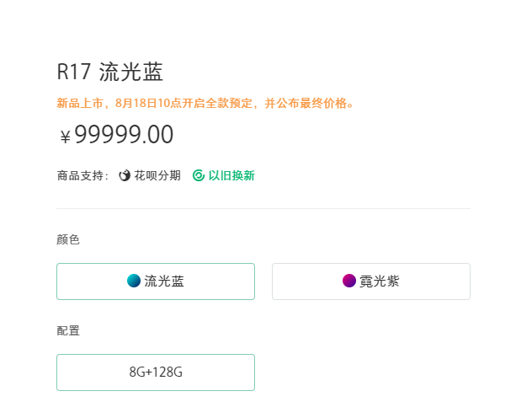
Task: Click 流光蓝 in the product heading
Action: [x=130, y=72]
